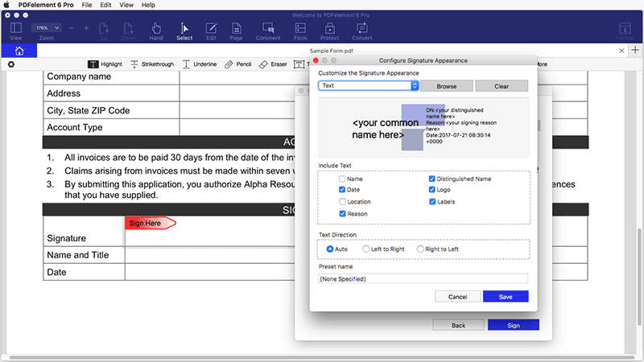Click the Back button in the sign dialog
Viewport: 644px width, 362px height.
tap(458, 326)
